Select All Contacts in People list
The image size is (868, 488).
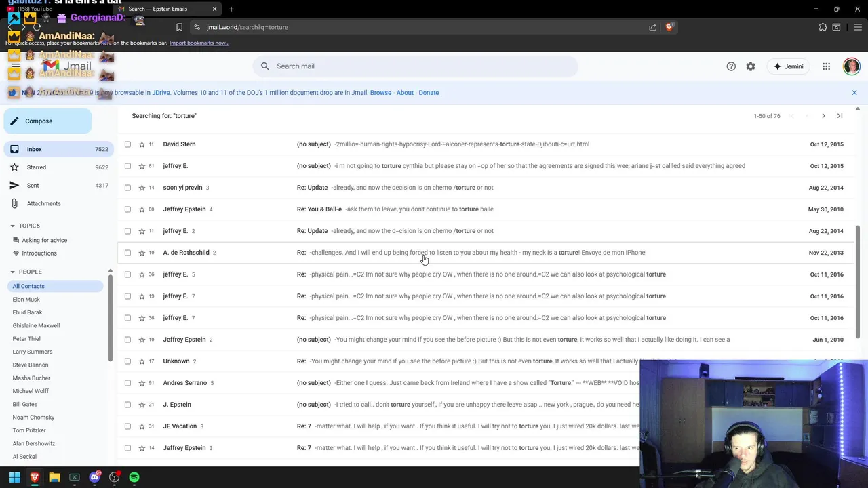(54, 286)
